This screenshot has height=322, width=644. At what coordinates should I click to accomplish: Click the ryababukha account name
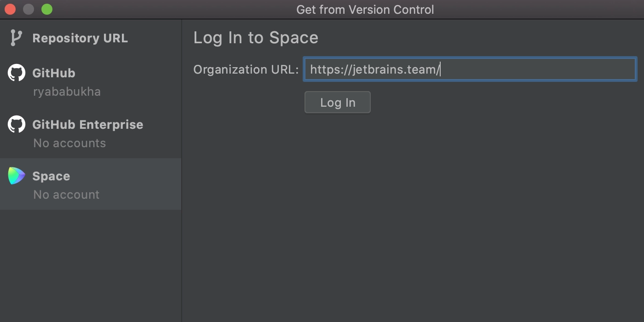click(67, 92)
